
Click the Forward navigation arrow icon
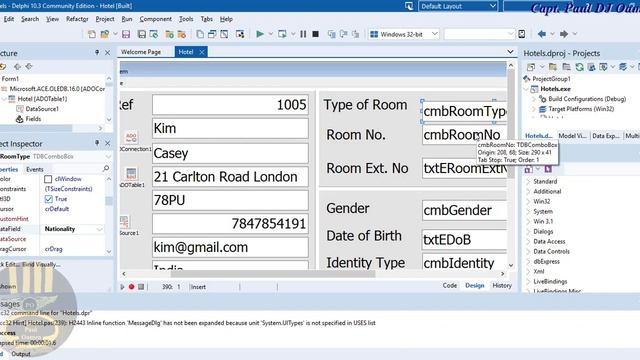pyautogui.click(x=564, y=34)
